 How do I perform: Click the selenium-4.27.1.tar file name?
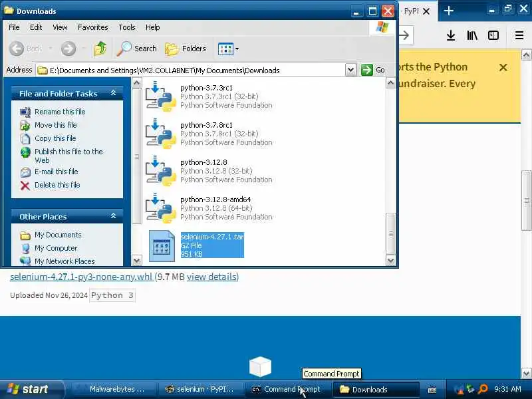(x=212, y=237)
